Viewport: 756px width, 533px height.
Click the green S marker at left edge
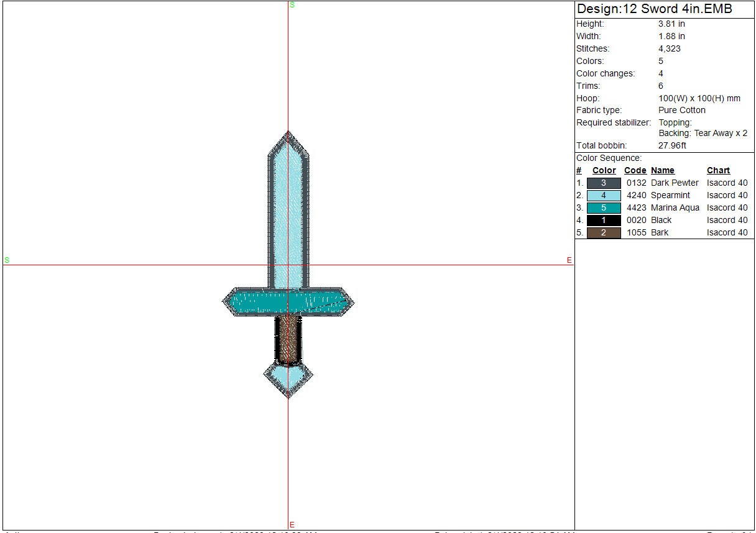(7, 260)
